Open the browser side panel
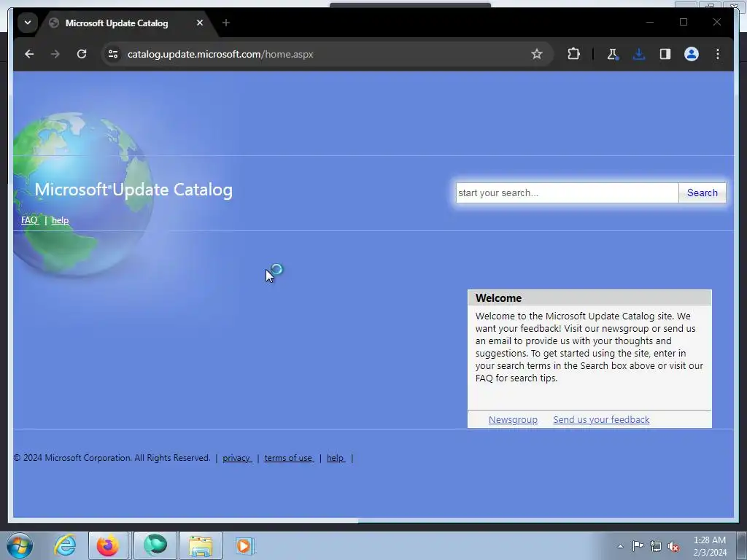This screenshot has width=747, height=560. 665,54
